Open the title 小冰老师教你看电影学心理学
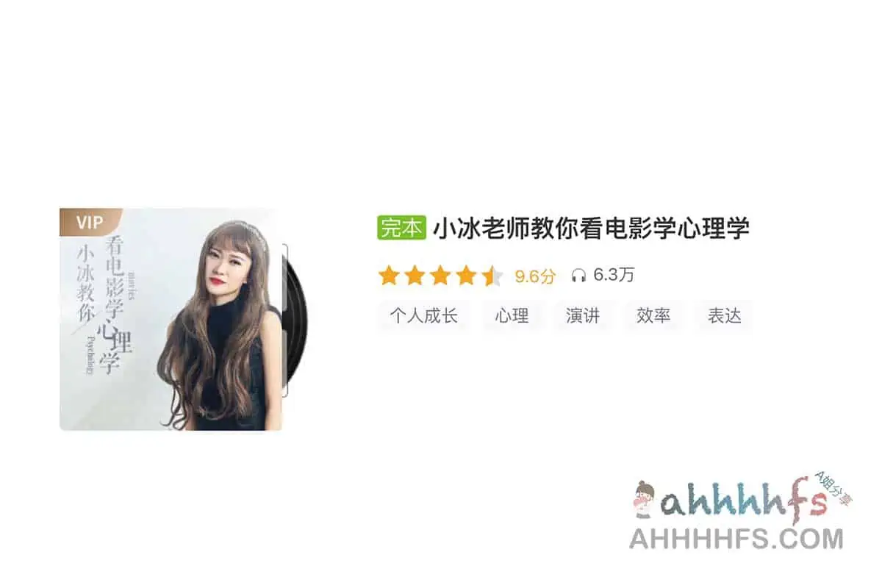Screen dimensions: 882x588 pos(591,229)
